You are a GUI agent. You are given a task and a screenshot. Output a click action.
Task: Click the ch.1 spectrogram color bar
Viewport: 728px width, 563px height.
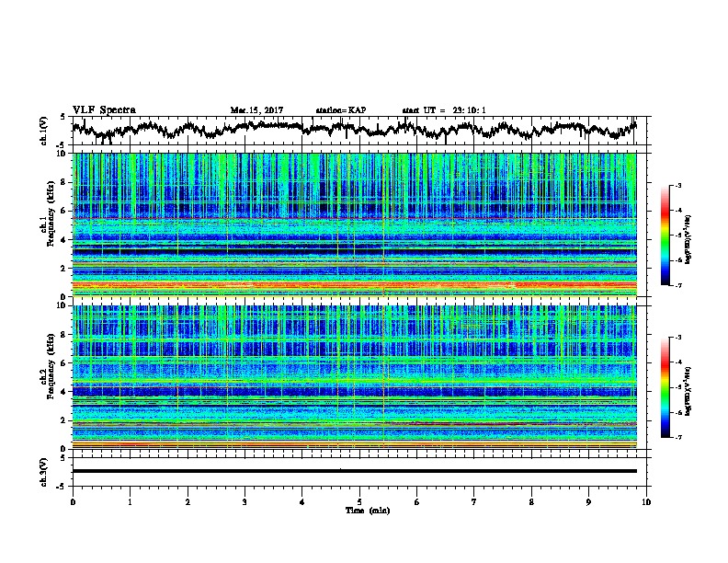(x=665, y=236)
